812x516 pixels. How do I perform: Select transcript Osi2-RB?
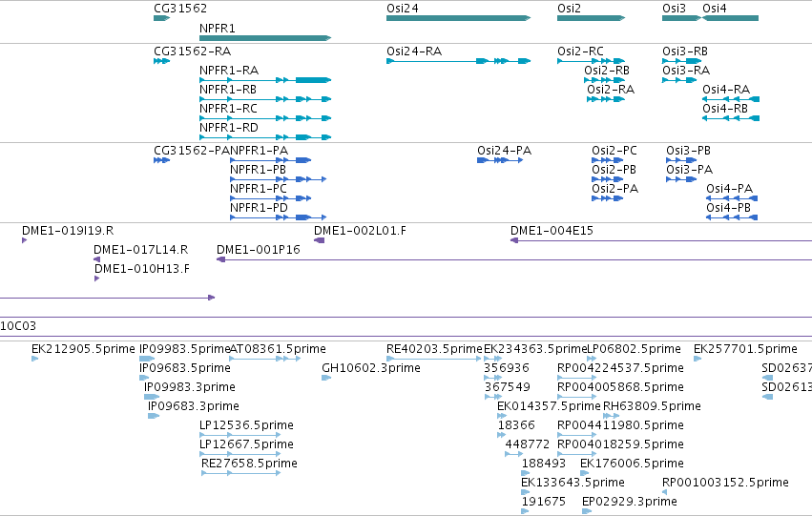(x=604, y=80)
